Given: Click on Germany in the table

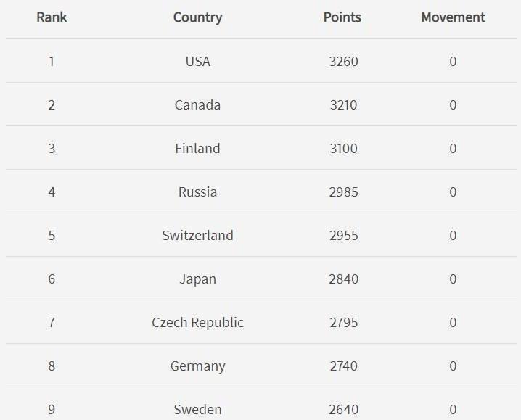Looking at the screenshot, I should tap(197, 366).
